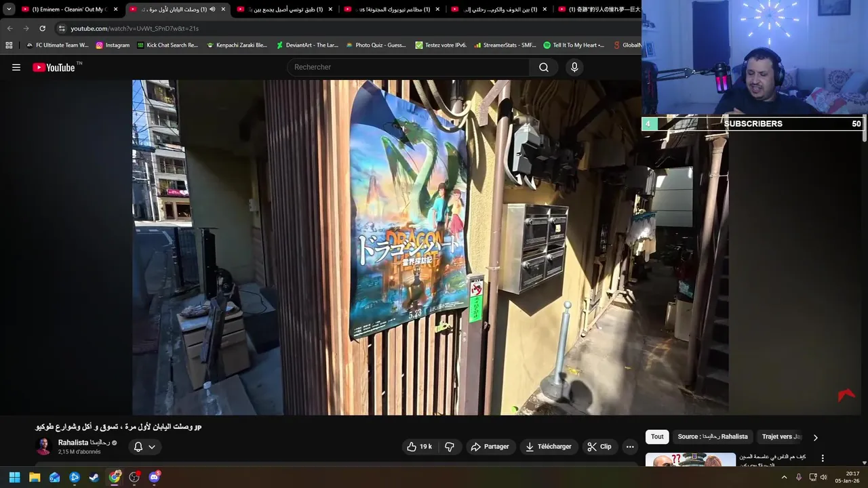Click the Télécharger download button

[548, 447]
